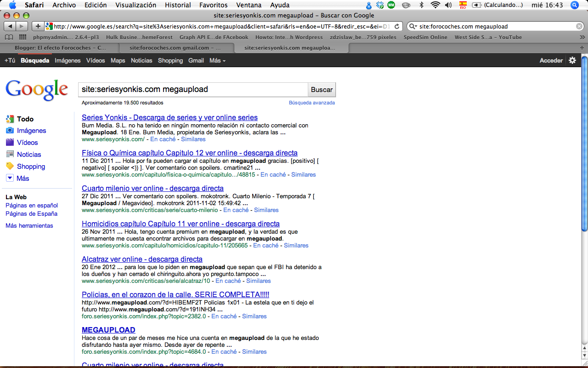Open Gmail in Google top bar
The width and height of the screenshot is (588, 368).
coord(196,61)
